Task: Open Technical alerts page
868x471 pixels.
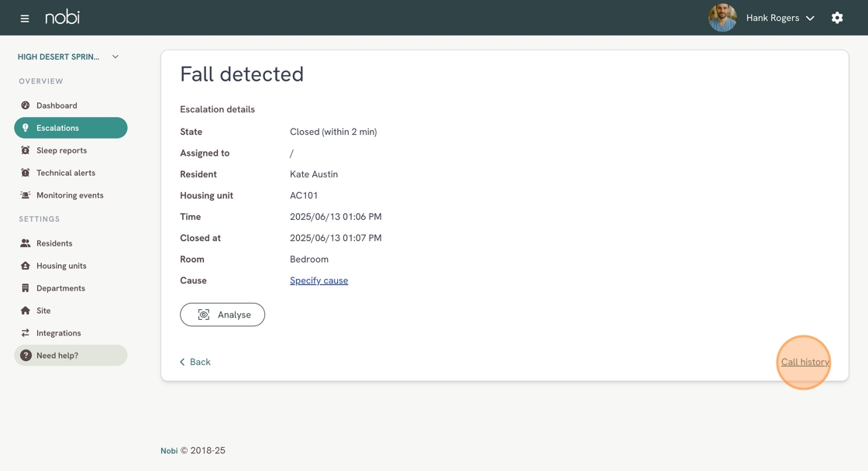Action: click(x=71, y=173)
